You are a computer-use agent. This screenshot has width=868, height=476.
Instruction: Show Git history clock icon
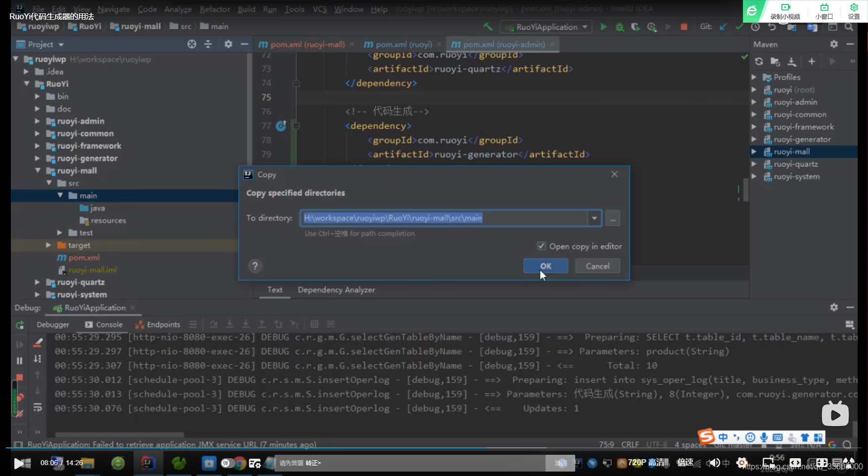[x=755, y=27]
